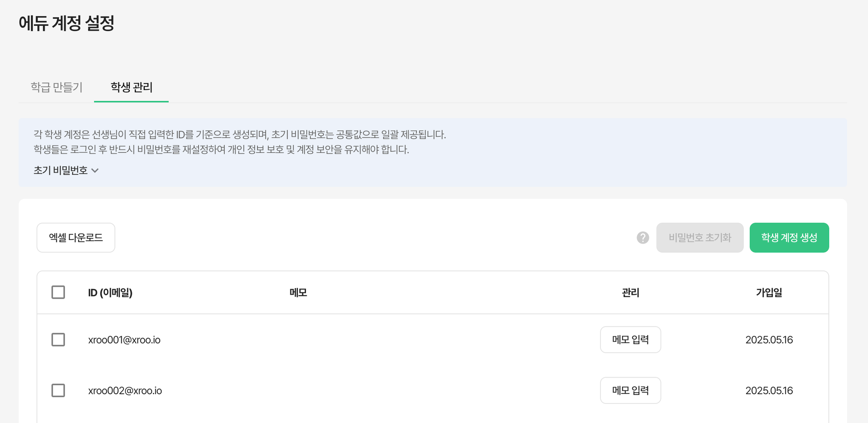Click the 에듀 계정 설정 page title
The height and width of the screenshot is (423, 868).
(67, 23)
